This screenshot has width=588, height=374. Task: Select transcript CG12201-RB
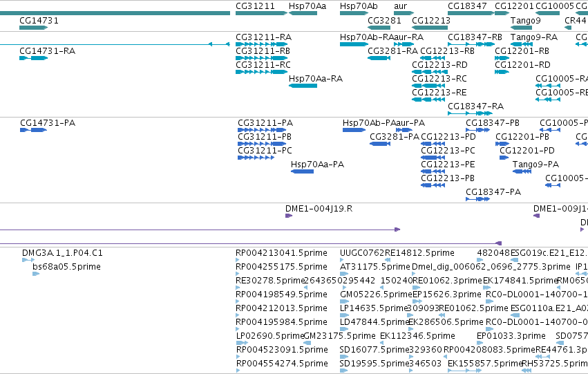pyautogui.click(x=502, y=58)
